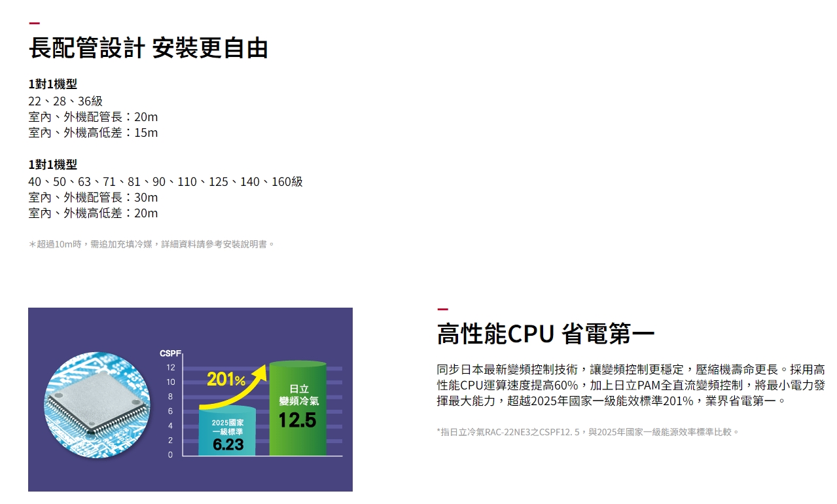Click the 長配管設計 安裝更自由 heading

(x=149, y=48)
